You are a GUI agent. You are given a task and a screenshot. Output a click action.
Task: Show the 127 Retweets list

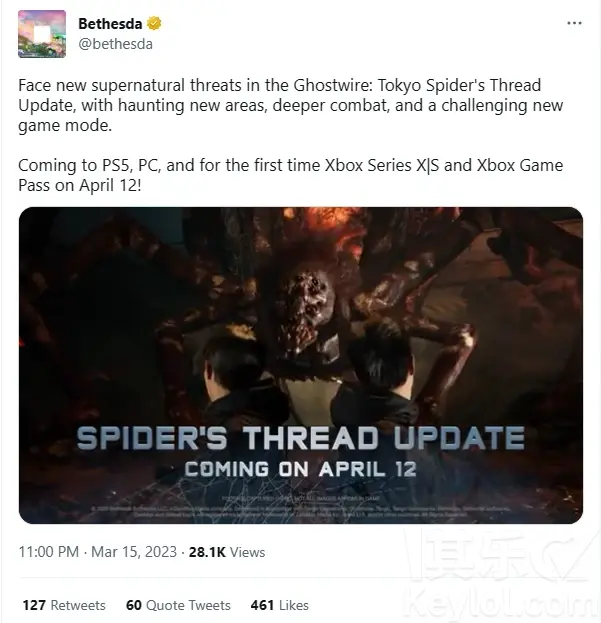coord(64,605)
